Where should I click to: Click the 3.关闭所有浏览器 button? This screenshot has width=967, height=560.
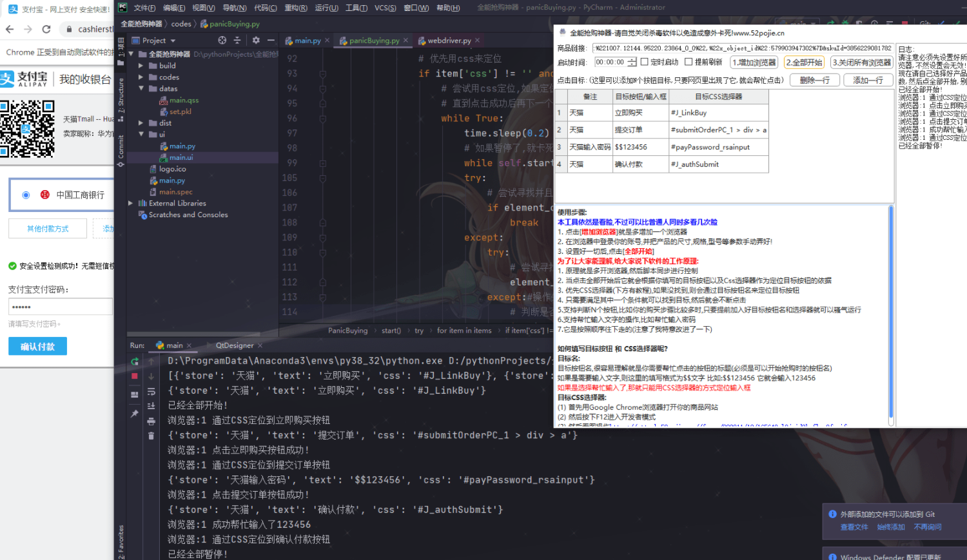[x=861, y=63]
